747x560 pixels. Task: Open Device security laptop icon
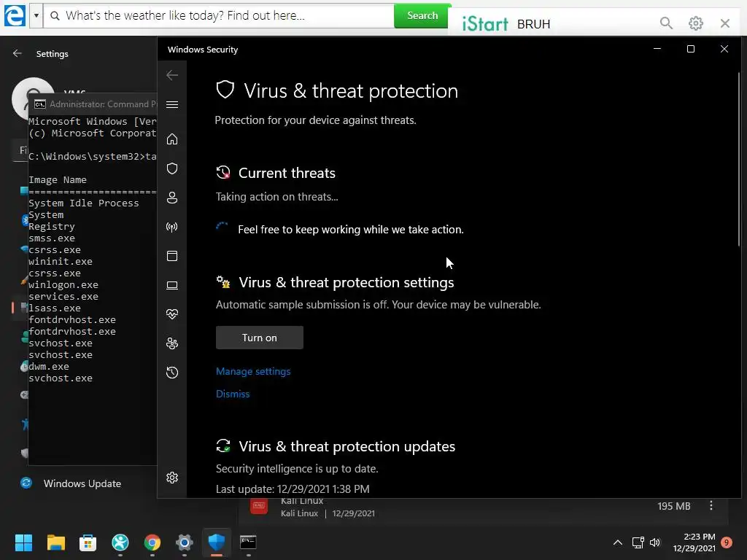[172, 285]
